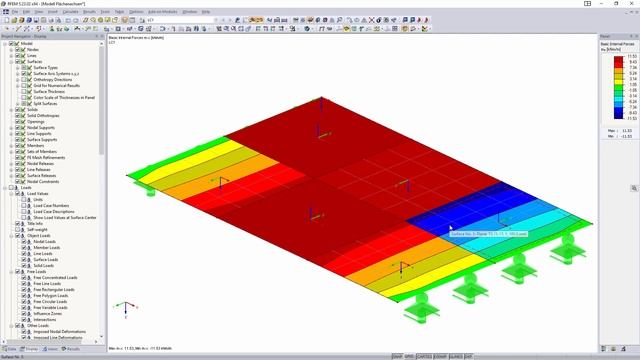Open the Calculate menu
The image size is (640, 360).
[70, 12]
